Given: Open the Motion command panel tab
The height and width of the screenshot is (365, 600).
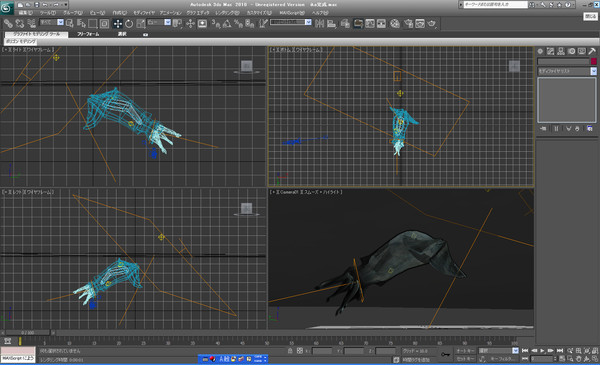Looking at the screenshot, I should coord(571,51).
